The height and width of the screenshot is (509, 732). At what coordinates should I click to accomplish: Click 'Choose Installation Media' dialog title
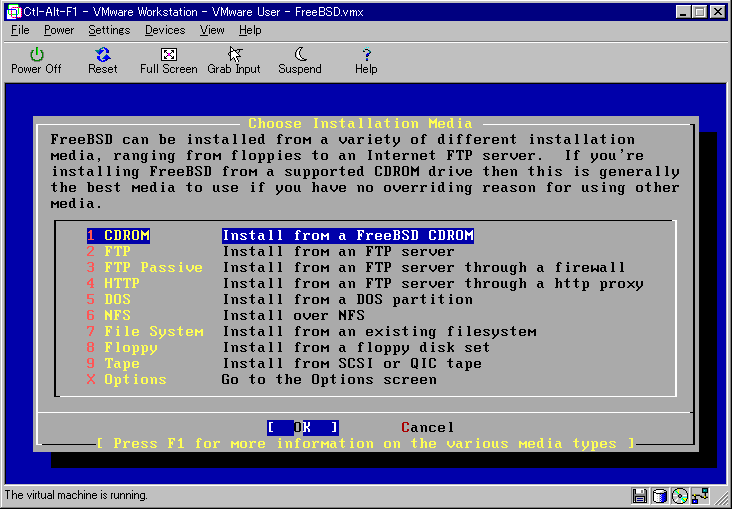pyautogui.click(x=360, y=123)
